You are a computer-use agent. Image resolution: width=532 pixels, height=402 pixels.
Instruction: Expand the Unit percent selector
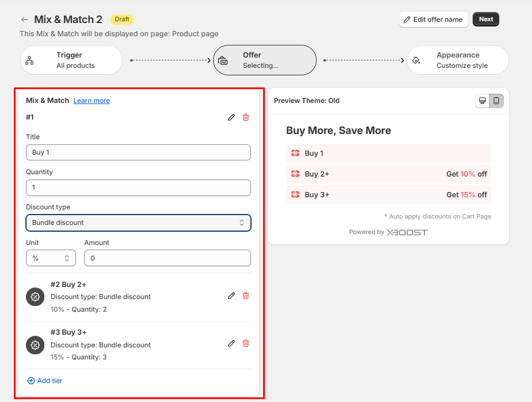coord(51,258)
